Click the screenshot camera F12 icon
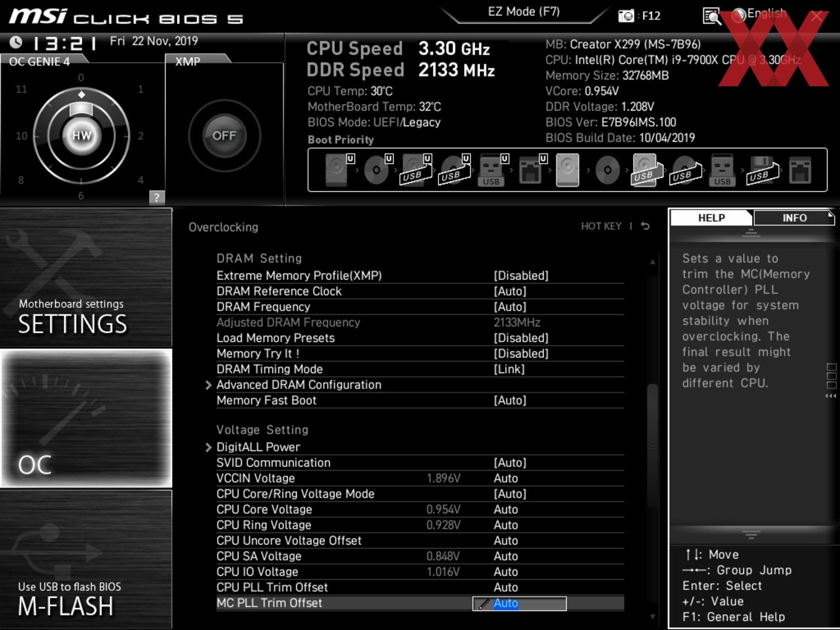This screenshot has height=630, width=840. pos(626,15)
